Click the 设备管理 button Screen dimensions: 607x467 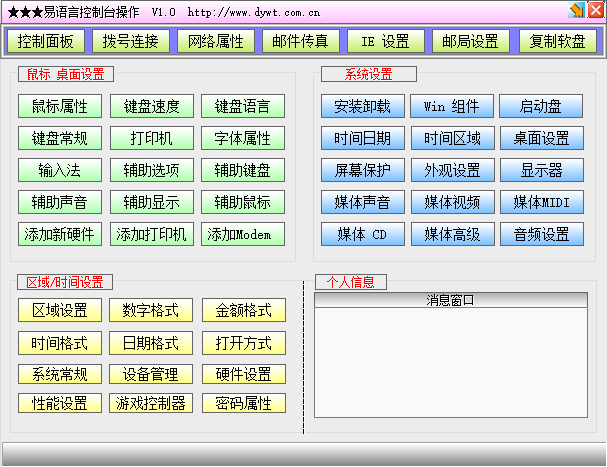tap(152, 375)
